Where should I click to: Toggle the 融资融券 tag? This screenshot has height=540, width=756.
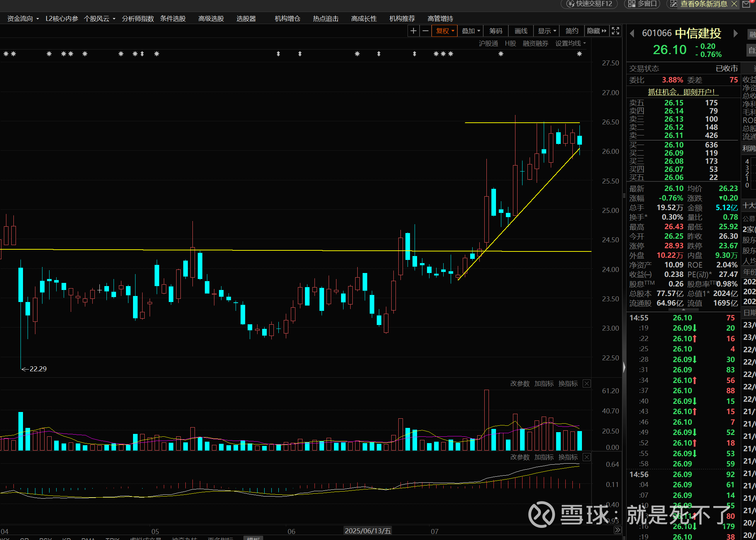pyautogui.click(x=535, y=43)
